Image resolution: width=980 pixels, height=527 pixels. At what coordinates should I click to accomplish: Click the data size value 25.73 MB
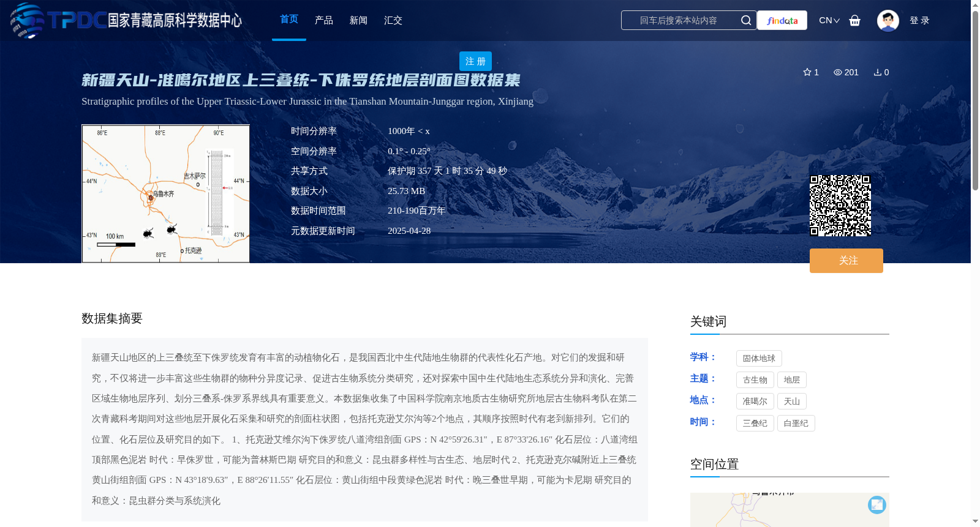click(x=406, y=191)
